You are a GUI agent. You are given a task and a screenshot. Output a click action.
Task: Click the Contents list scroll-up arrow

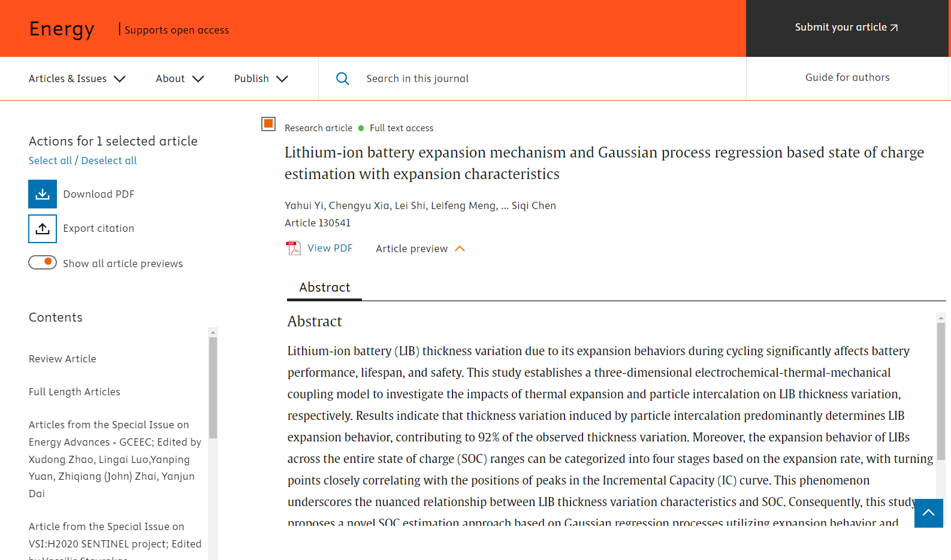213,332
